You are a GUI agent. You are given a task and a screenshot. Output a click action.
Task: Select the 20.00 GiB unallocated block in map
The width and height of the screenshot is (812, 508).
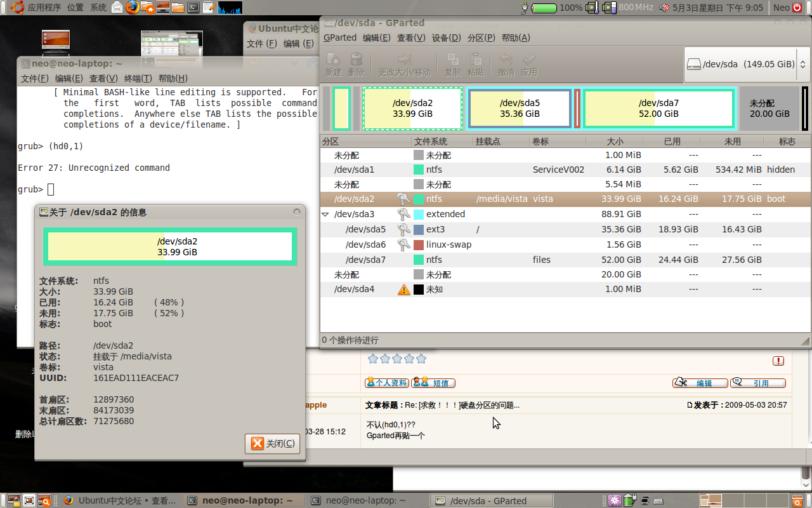click(x=769, y=109)
